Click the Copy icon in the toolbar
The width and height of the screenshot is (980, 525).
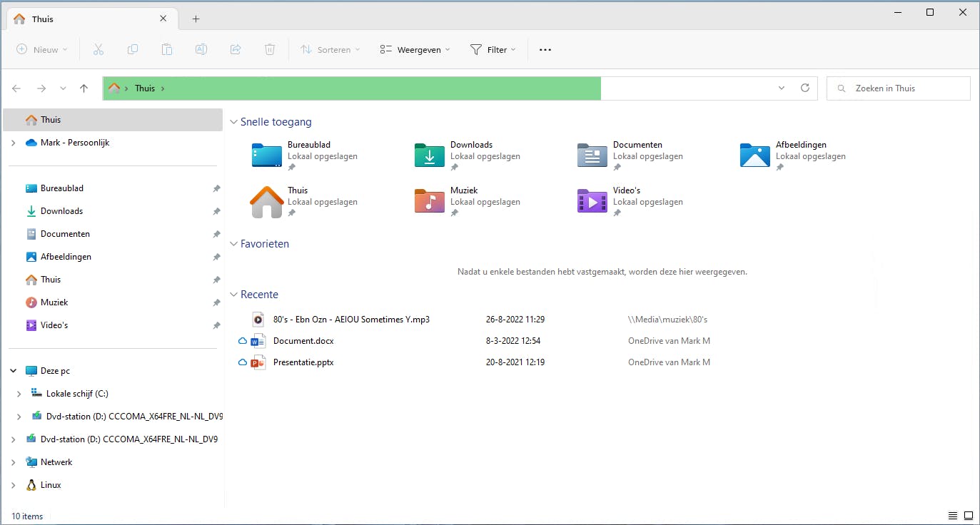[133, 49]
